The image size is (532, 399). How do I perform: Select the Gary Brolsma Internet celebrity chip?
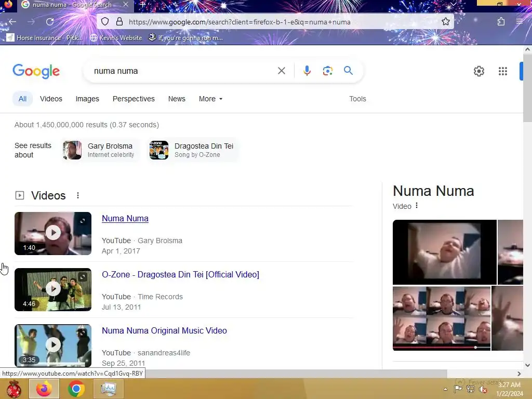pos(100,150)
